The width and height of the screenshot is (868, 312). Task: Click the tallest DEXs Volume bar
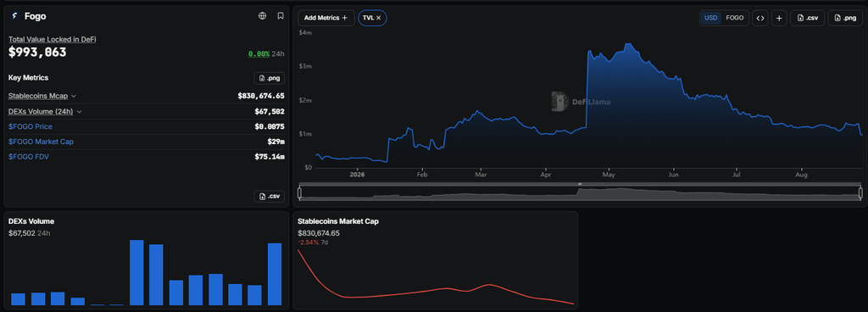(136, 273)
